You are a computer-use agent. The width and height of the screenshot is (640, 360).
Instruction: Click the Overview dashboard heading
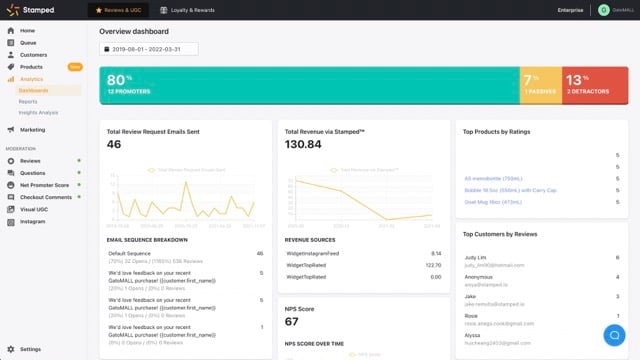[x=134, y=31]
